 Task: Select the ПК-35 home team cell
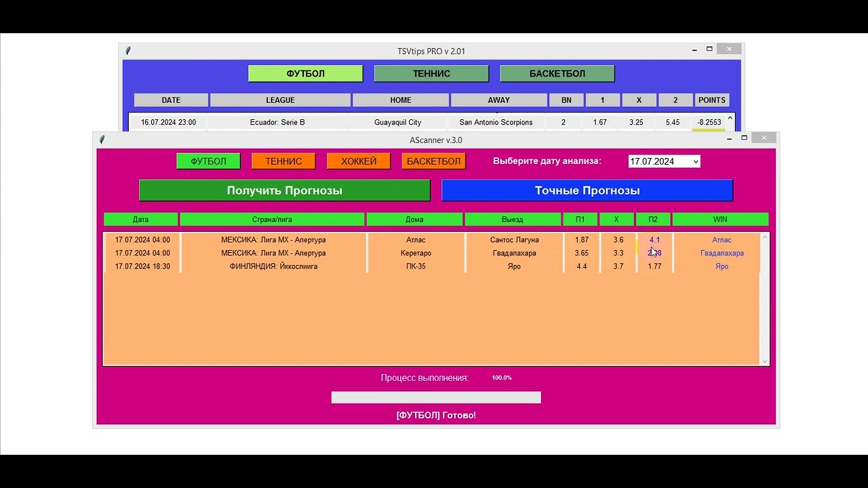pos(416,266)
